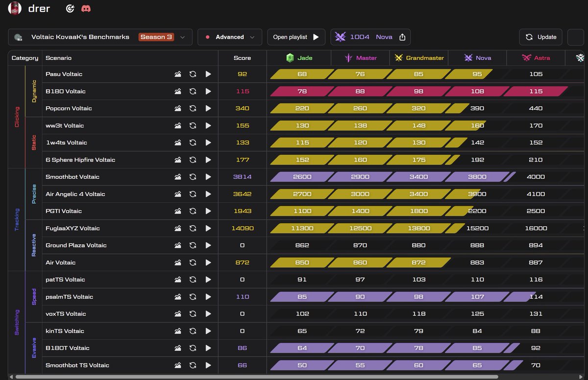
Task: Play the Popcorn Voltaic scenario
Action: pyautogui.click(x=208, y=108)
